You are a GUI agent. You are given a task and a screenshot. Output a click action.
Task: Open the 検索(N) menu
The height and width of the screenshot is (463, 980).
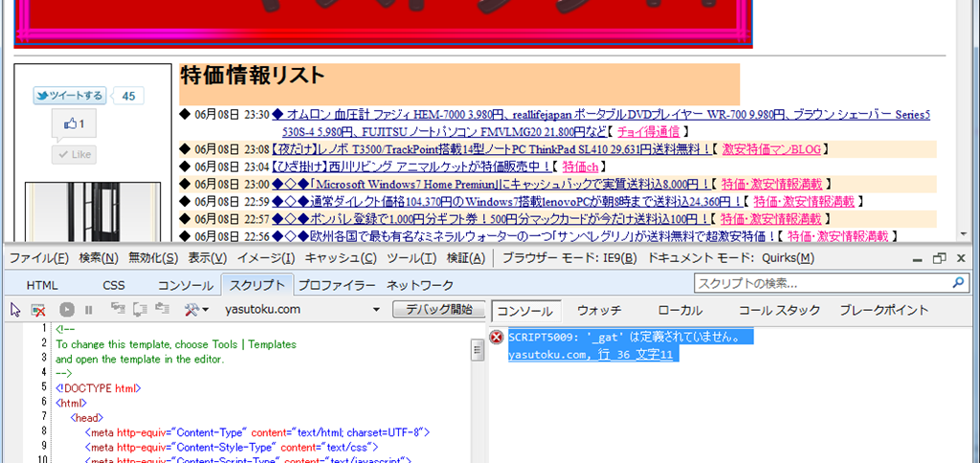point(99,258)
